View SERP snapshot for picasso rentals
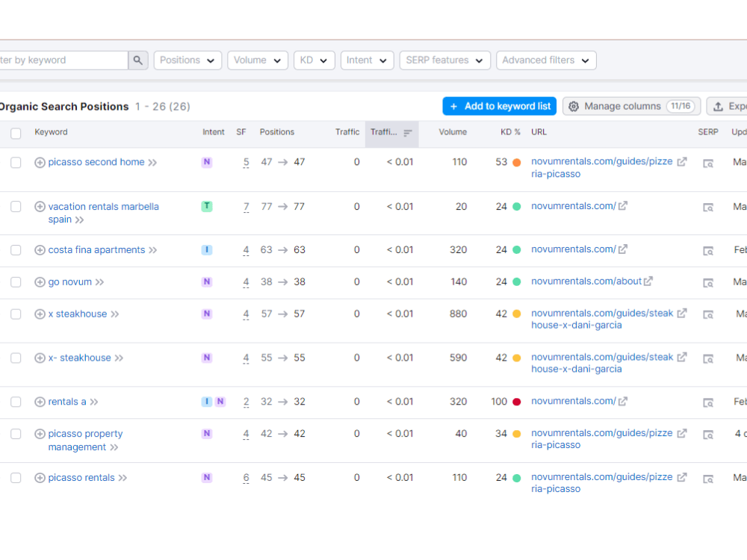Screen dimensions: 747x560 tap(708, 479)
